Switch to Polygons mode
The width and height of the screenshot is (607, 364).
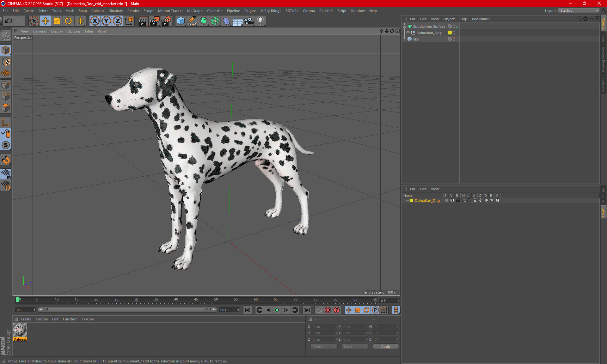6,108
